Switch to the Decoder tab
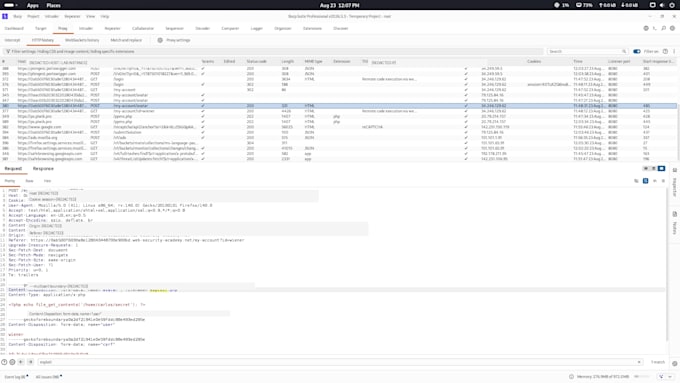The image size is (680, 383). click(203, 28)
